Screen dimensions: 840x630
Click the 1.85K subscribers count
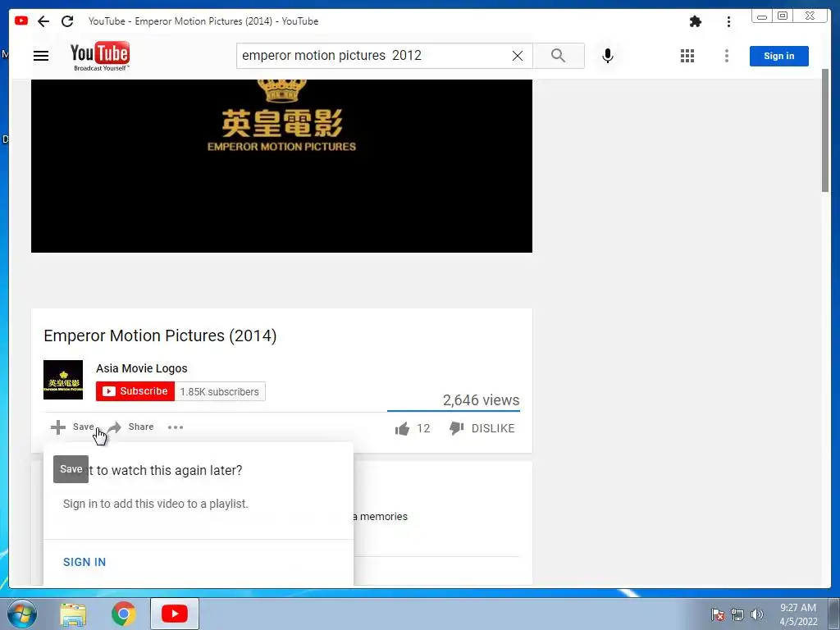220,391
